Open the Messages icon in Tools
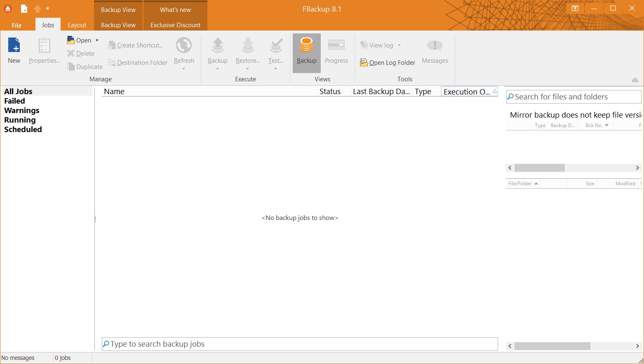This screenshot has width=644, height=364. (435, 45)
